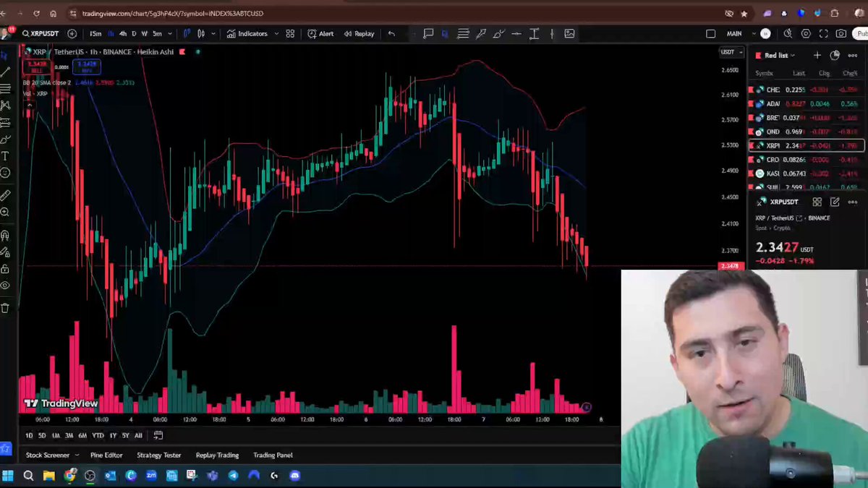
Task: Click the red list flag color marker
Action: click(758, 55)
